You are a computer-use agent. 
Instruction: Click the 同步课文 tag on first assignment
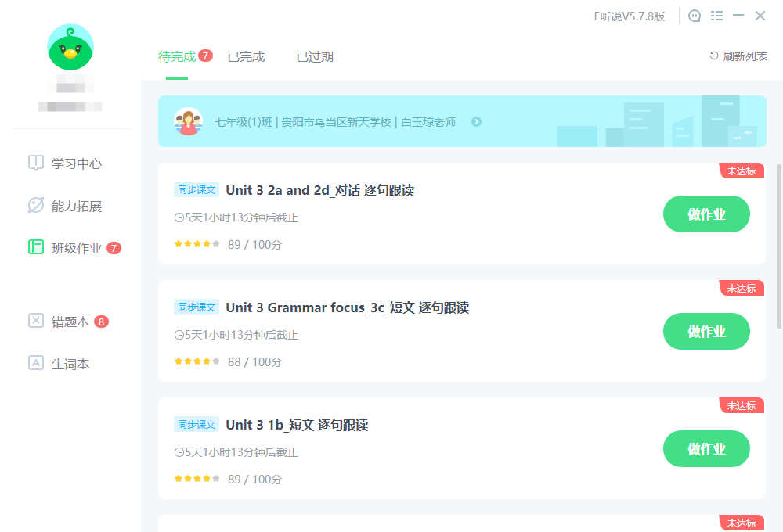(196, 189)
